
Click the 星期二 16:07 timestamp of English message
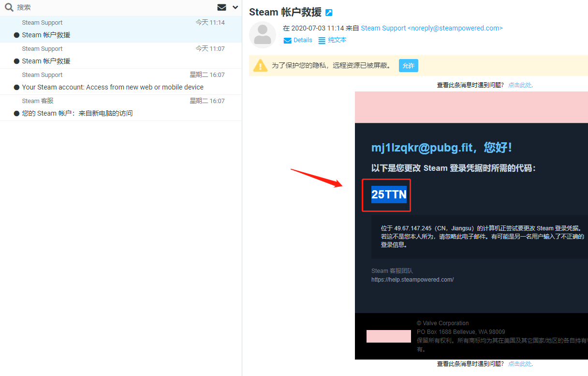tap(207, 75)
